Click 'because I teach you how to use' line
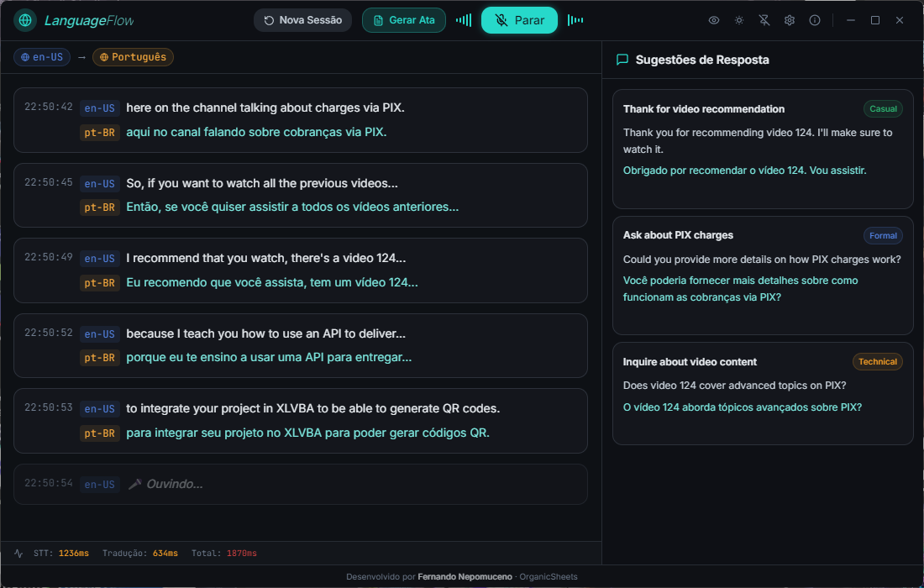The height and width of the screenshot is (588, 924). coord(265,333)
